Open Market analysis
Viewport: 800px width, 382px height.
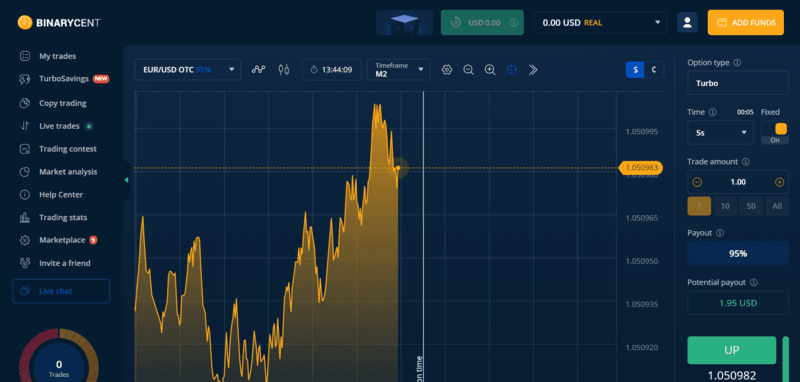(68, 172)
